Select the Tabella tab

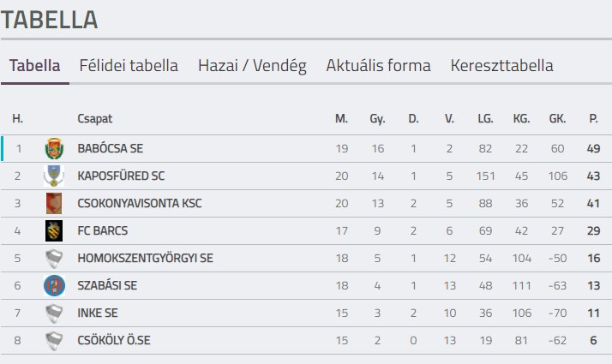pyautogui.click(x=35, y=66)
